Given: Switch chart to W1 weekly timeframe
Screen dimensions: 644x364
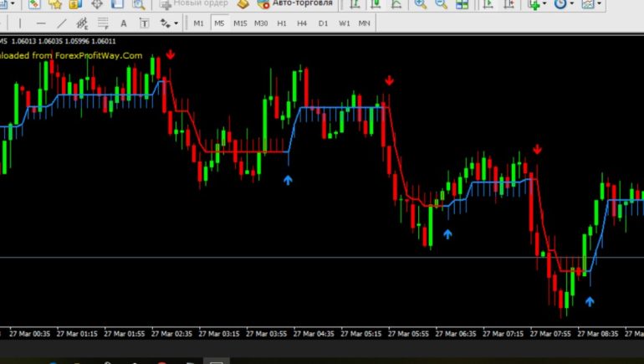Looking at the screenshot, I should point(344,23).
